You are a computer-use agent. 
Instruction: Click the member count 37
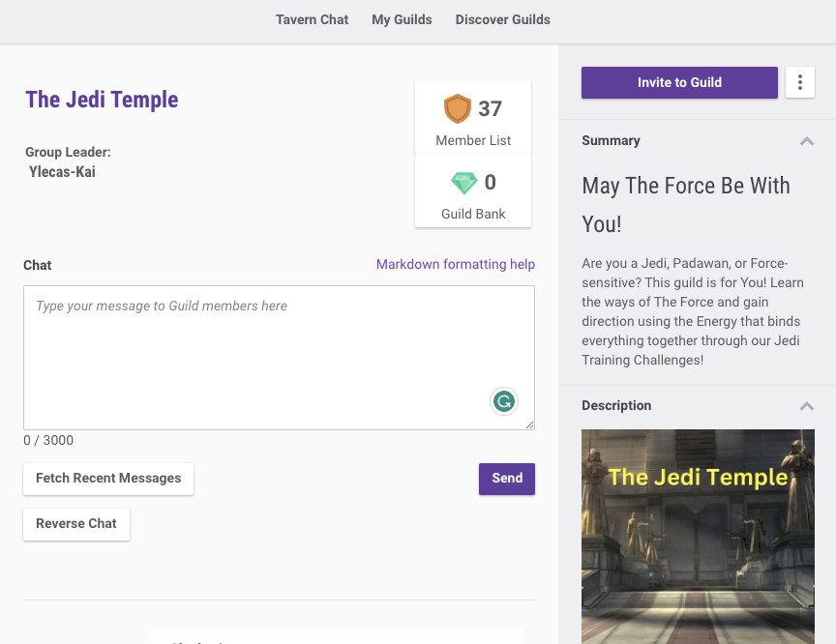click(490, 109)
